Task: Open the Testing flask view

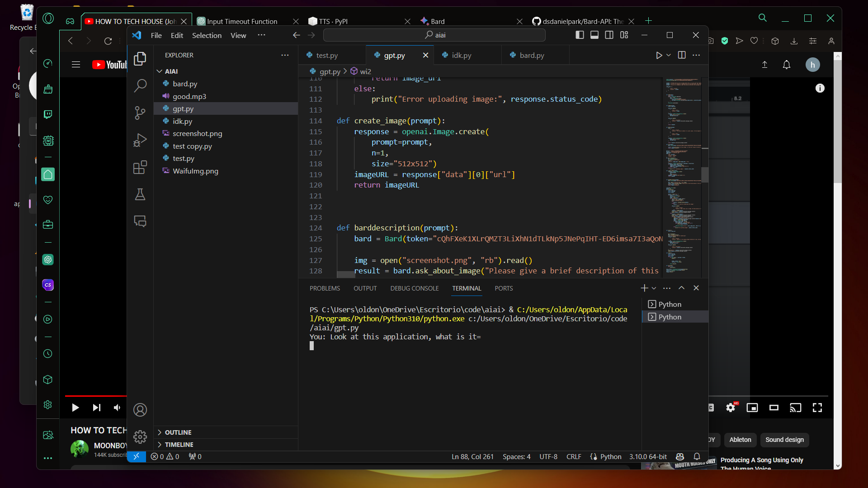Action: (140, 195)
